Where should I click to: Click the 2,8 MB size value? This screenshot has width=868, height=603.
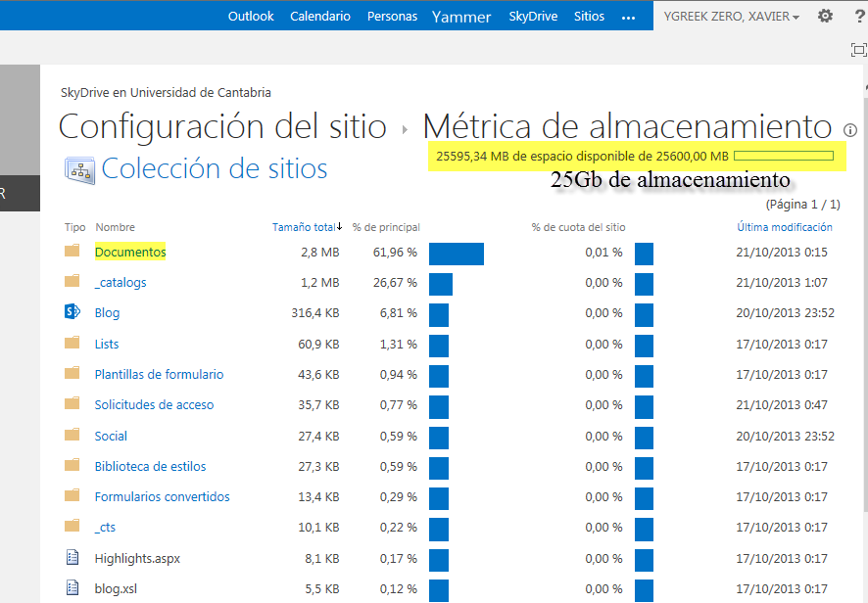(320, 252)
